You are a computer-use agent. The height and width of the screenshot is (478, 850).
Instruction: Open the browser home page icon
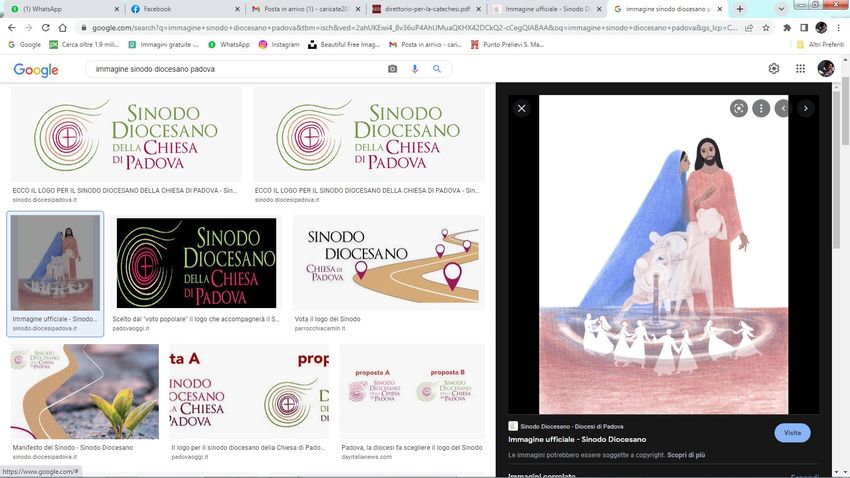click(x=63, y=28)
